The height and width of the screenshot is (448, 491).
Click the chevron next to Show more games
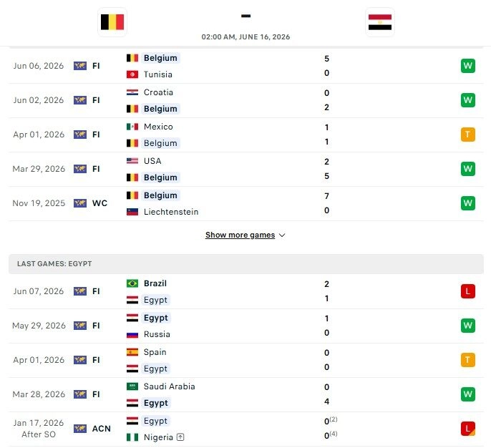(282, 235)
